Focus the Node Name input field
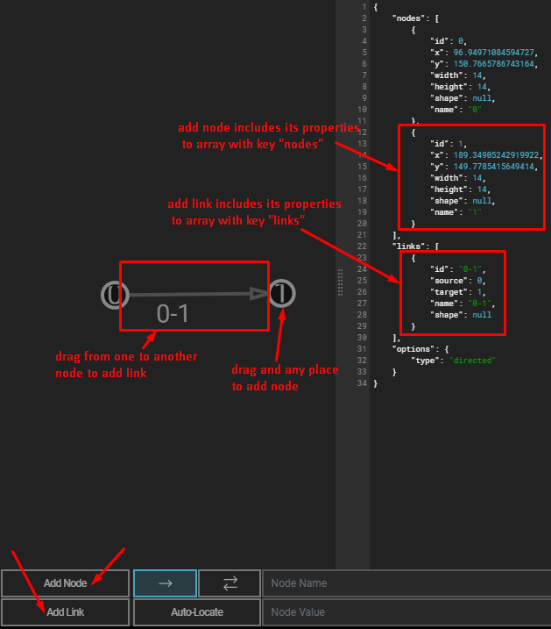Viewport: 551px width, 629px height. click(407, 583)
